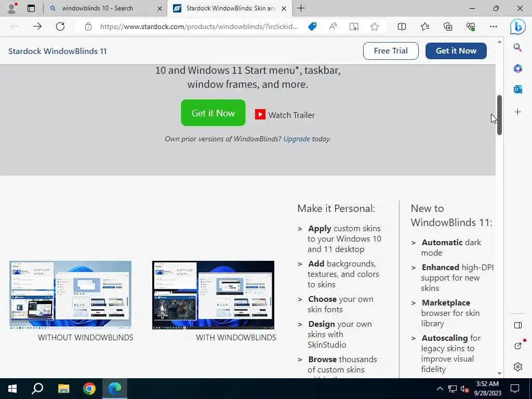
Task: Click the Stardock WindowBlinds 11 heading
Action: coord(57,51)
